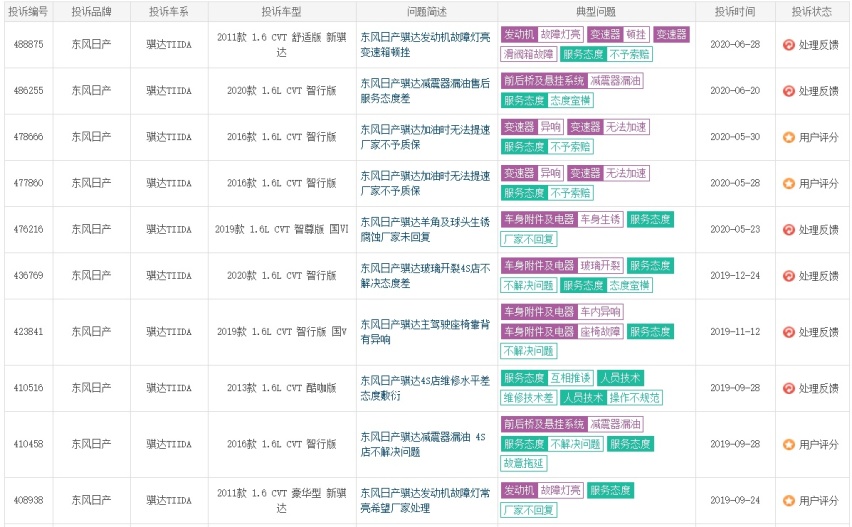Screen dimensions: 852x527
Task: Click the 投诉品牌 column header
Action: [x=91, y=11]
